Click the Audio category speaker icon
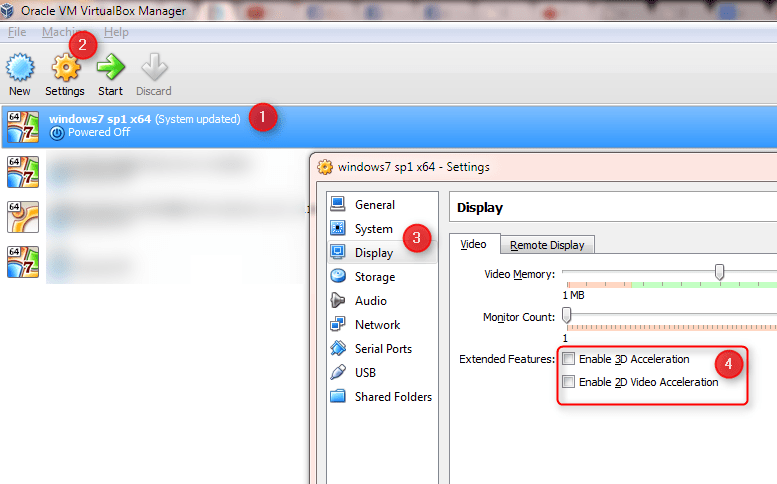 338,300
